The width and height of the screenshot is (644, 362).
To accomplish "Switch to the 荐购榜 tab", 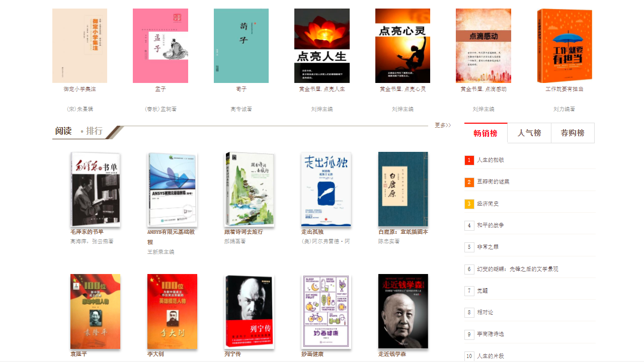I will [x=573, y=133].
